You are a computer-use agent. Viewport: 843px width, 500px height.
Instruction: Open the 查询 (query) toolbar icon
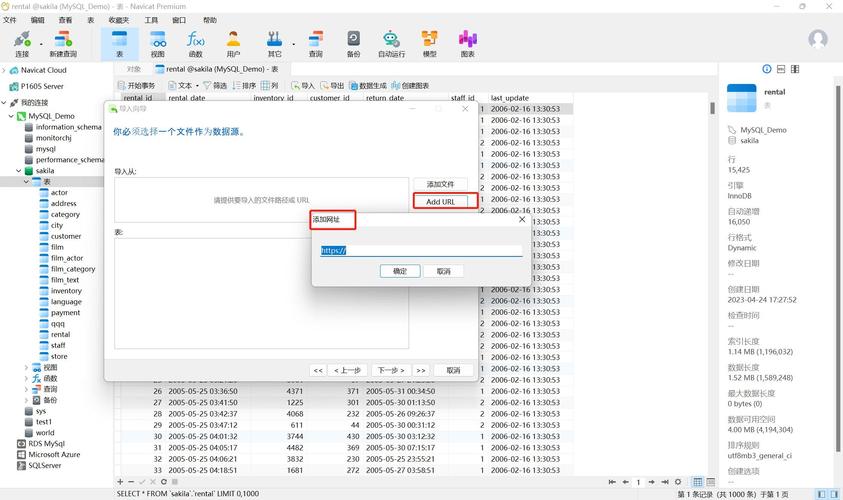[316, 44]
